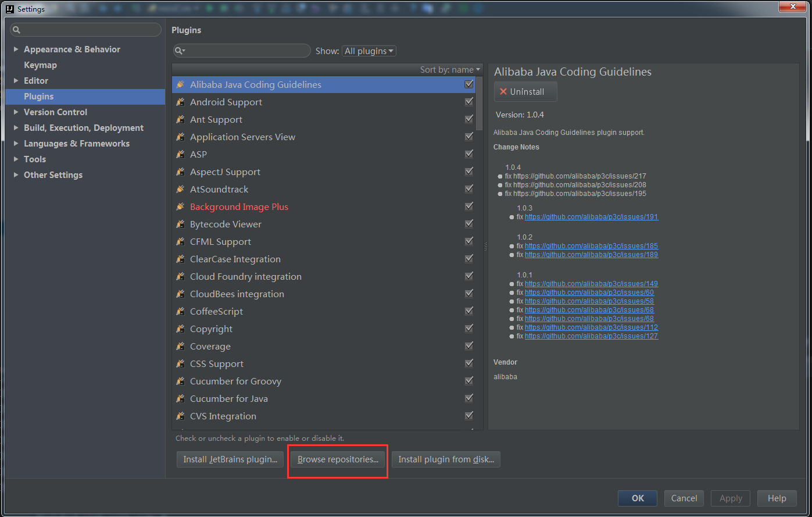
Task: Expand Appearance & Behavior settings
Action: click(x=16, y=49)
